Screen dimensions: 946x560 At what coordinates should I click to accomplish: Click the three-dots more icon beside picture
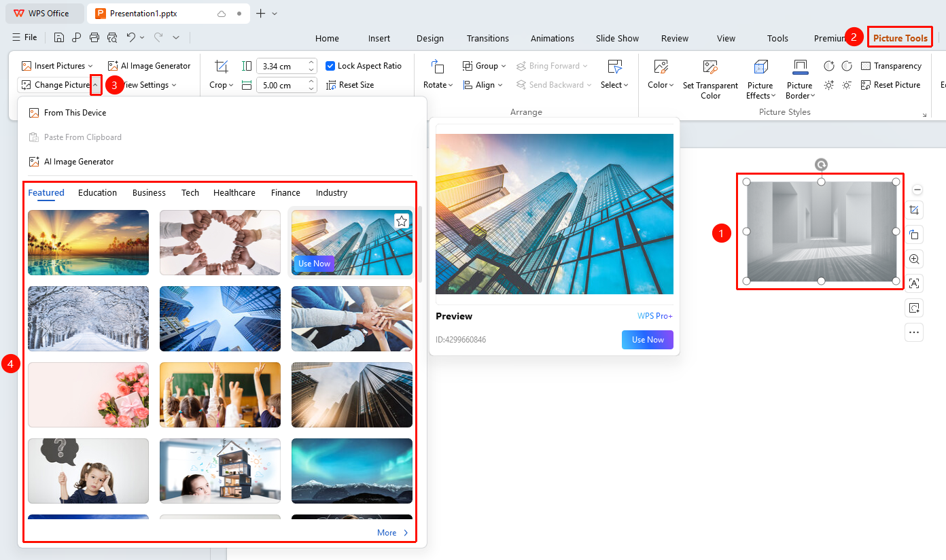(x=914, y=332)
